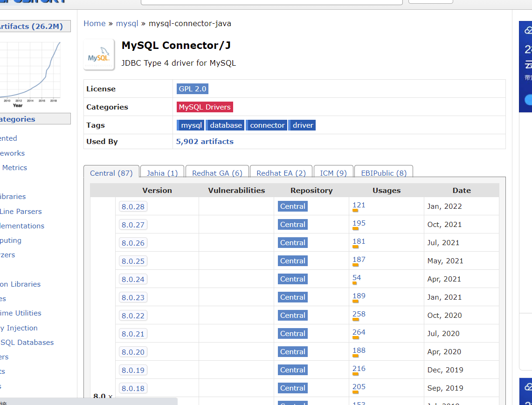Select the mysql tag
Image resolution: width=532 pixels, height=405 pixels.
(190, 125)
